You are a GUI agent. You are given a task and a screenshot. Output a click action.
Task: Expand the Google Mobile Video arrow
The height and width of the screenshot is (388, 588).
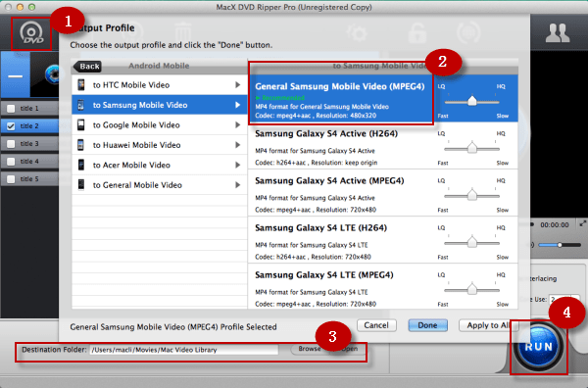(238, 124)
